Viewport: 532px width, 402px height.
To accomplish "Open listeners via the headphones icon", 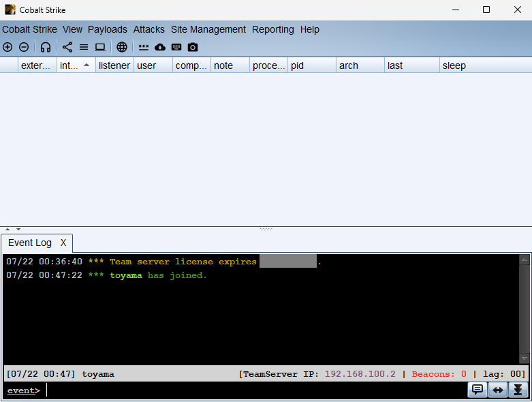I will click(x=46, y=47).
